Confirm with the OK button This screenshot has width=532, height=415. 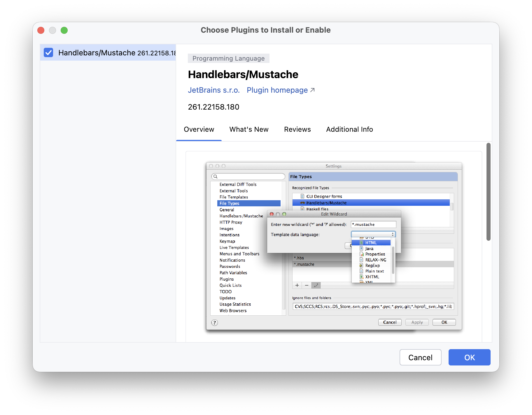coord(470,357)
